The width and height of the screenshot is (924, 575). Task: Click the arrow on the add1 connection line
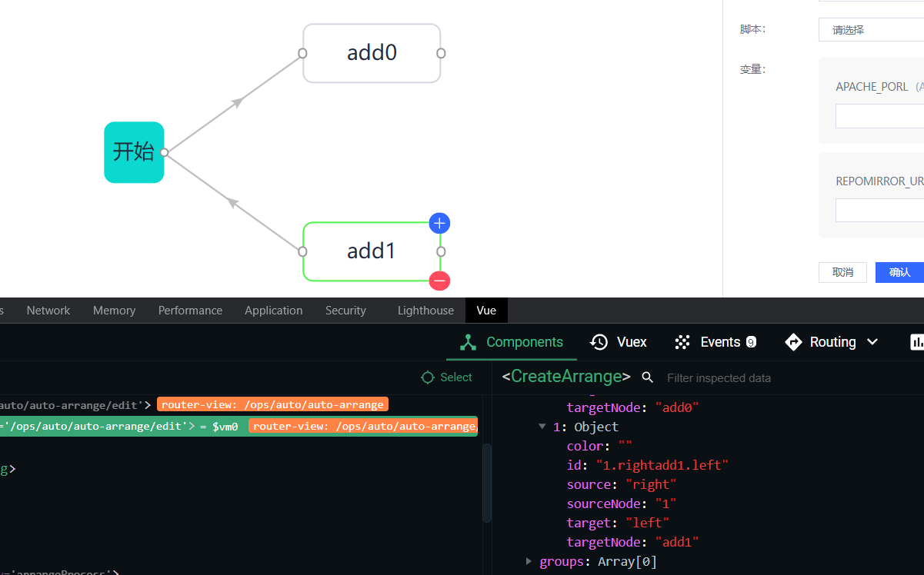click(x=233, y=203)
